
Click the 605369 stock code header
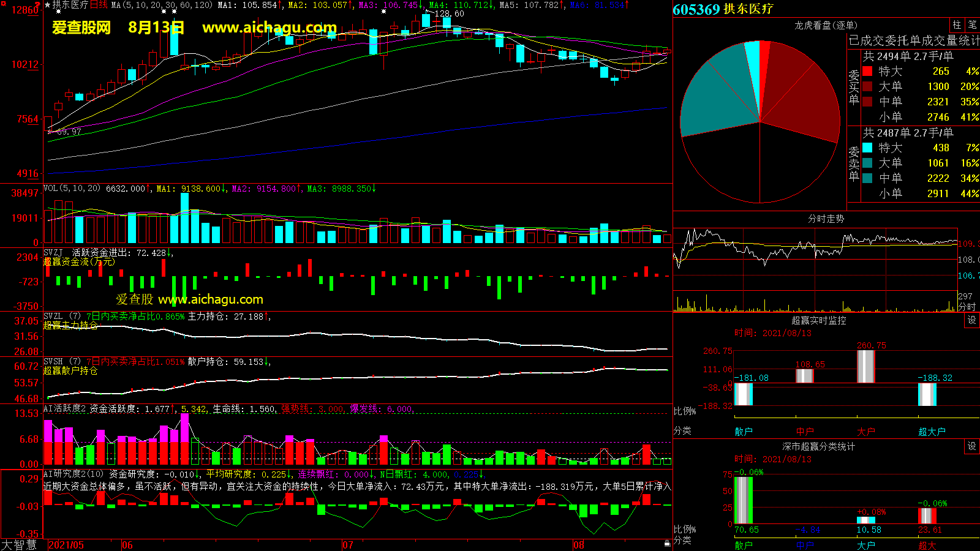tap(696, 9)
